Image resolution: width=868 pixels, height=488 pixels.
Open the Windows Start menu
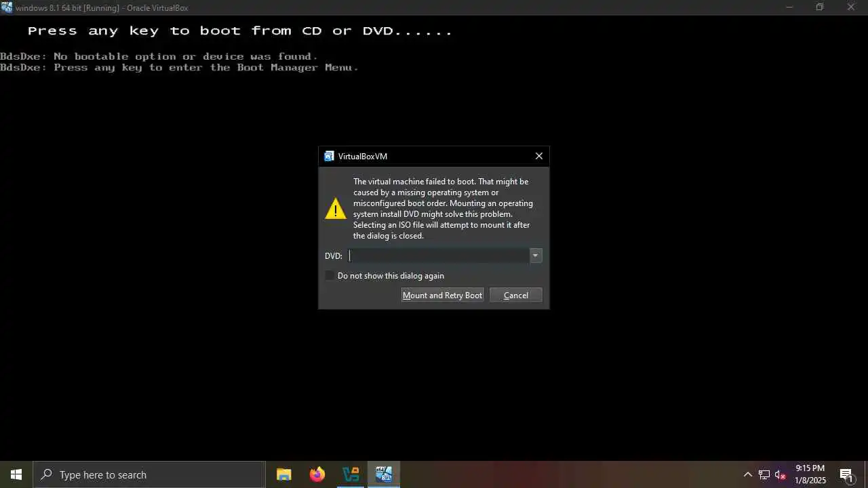[16, 474]
